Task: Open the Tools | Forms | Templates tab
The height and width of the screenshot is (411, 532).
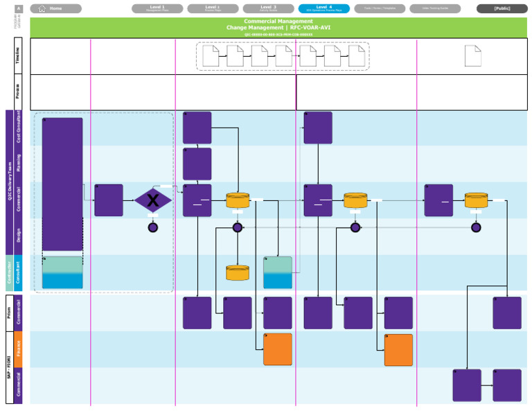Action: [x=380, y=8]
